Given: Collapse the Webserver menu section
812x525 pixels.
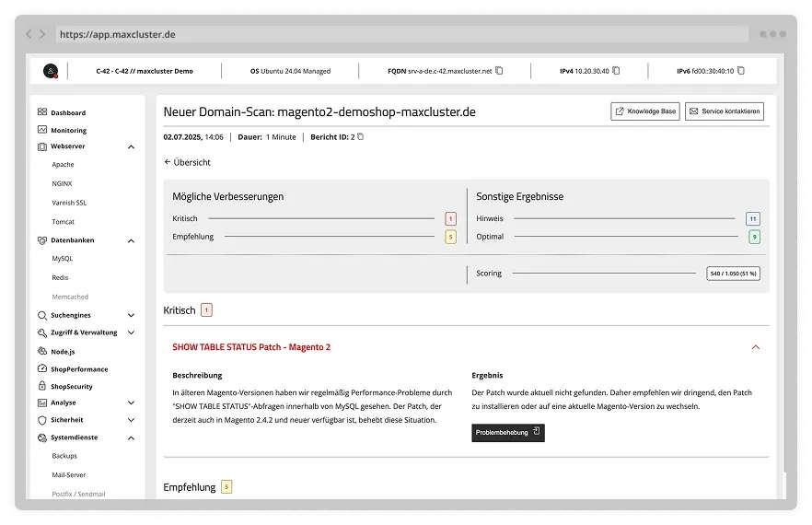Looking at the screenshot, I should [131, 147].
